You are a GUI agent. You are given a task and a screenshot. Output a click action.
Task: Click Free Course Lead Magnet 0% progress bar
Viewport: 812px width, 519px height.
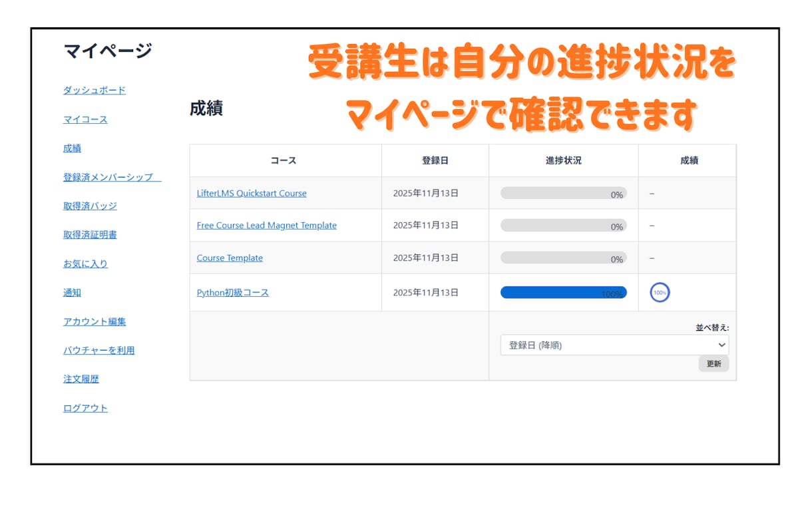tap(564, 226)
